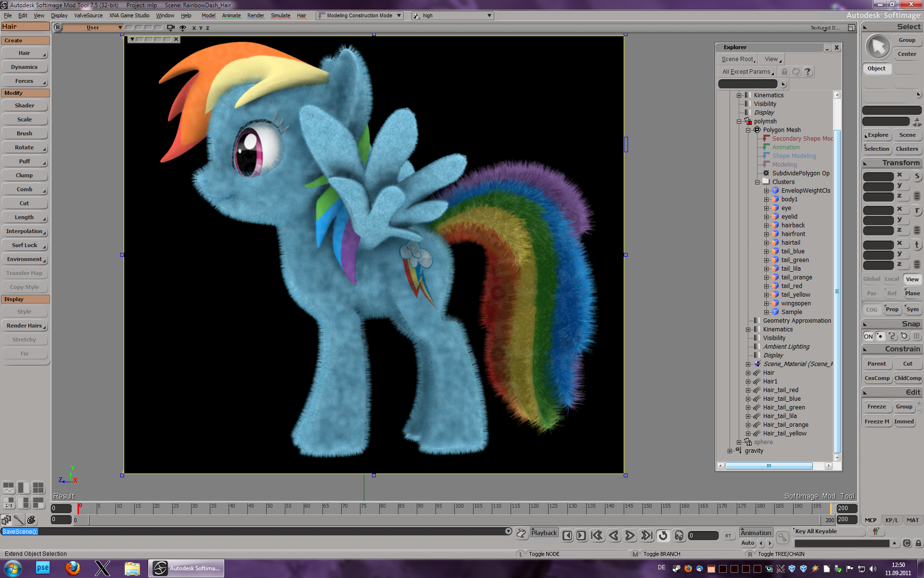Click the Rotate tool r icon
The image size is (924, 578).
click(x=917, y=210)
